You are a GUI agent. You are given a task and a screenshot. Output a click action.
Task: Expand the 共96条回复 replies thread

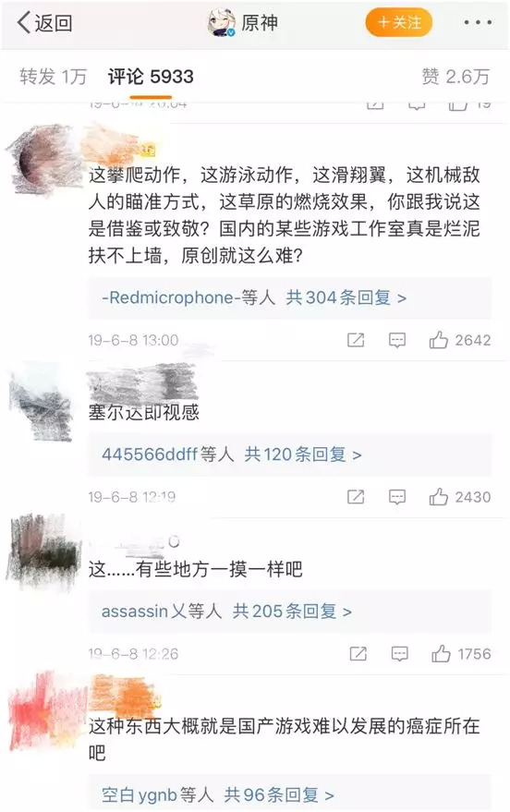278,794
